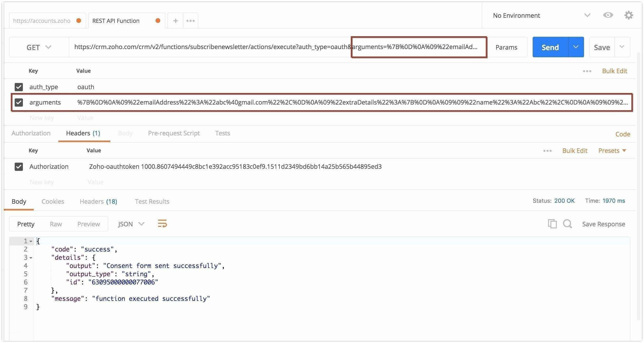Click the add new tab icon
The image size is (644, 343).
[175, 20]
